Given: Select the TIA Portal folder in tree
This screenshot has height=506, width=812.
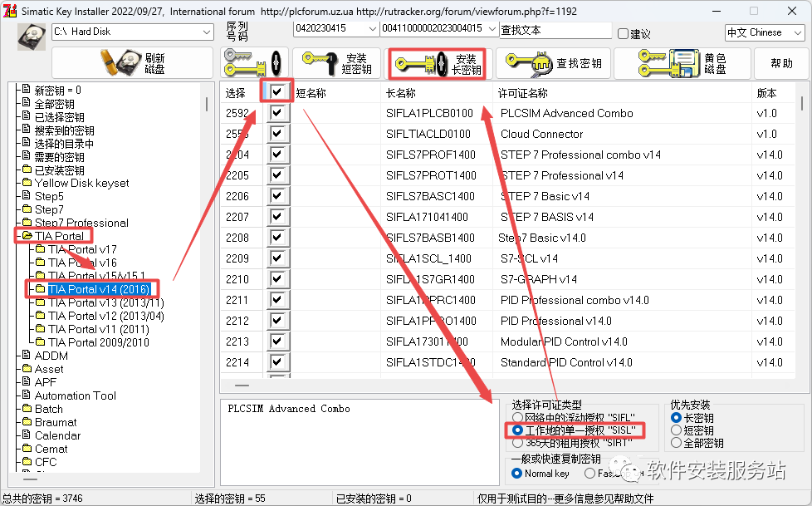Looking at the screenshot, I should [59, 236].
